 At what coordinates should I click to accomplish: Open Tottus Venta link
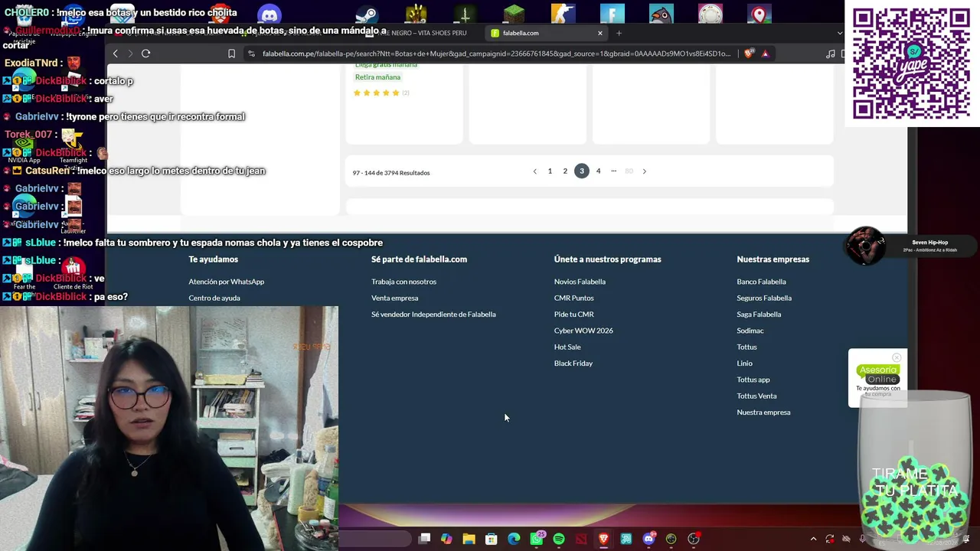tap(756, 396)
